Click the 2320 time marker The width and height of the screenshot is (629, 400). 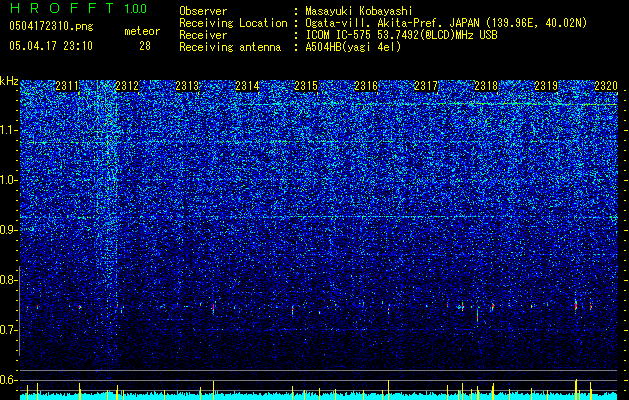point(606,86)
